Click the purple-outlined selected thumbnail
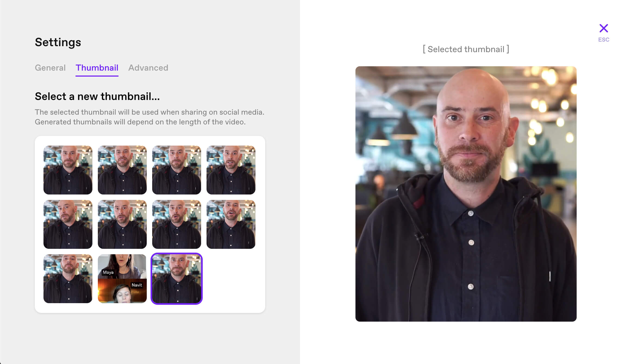The height and width of the screenshot is (364, 631). tap(177, 279)
